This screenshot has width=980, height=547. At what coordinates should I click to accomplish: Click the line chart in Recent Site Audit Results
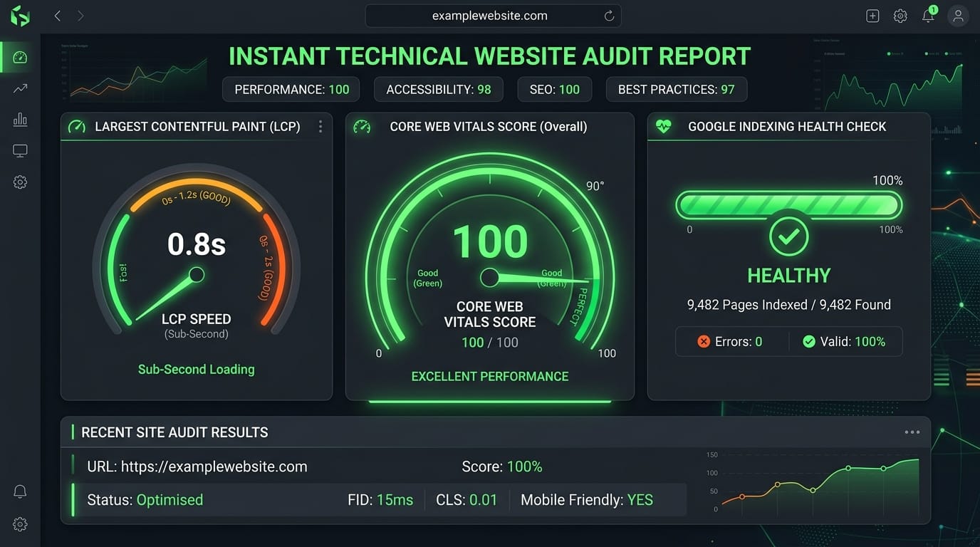(x=813, y=482)
